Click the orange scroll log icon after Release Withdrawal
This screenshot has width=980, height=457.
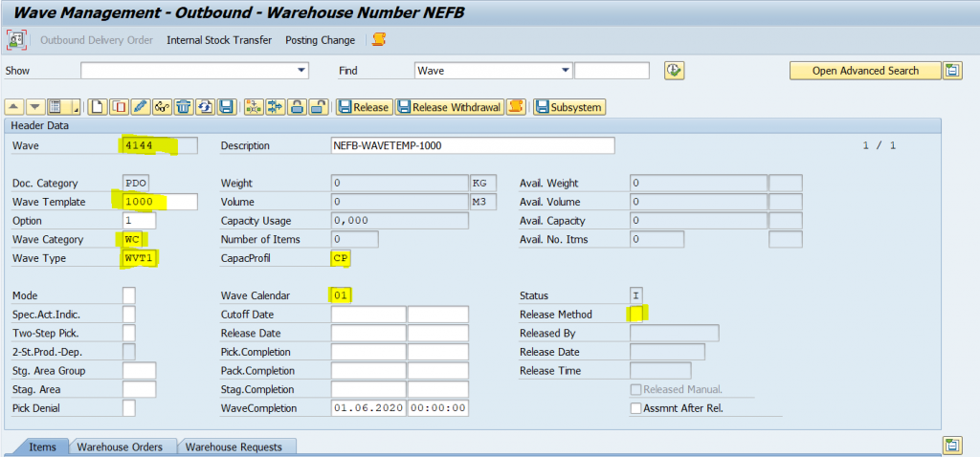coord(516,107)
